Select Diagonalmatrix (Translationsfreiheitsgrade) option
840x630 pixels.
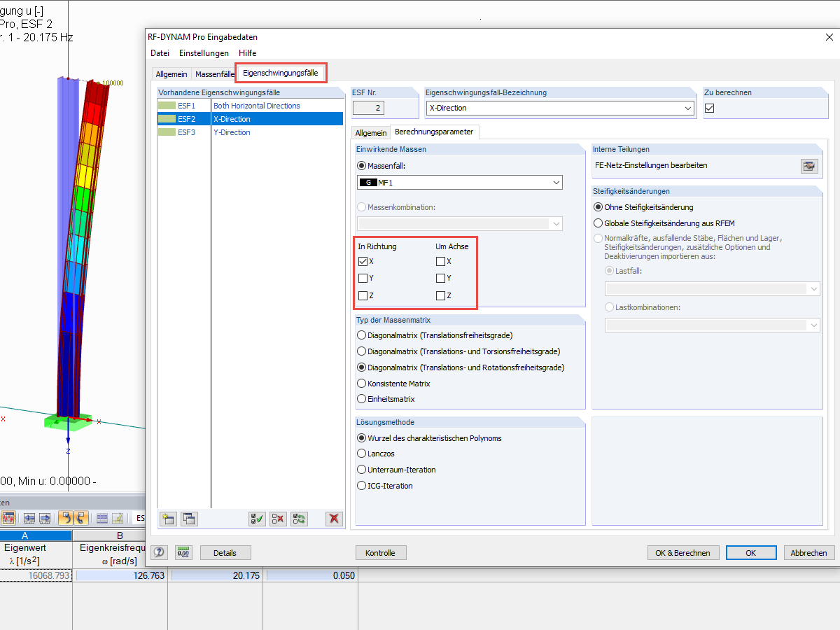[x=362, y=335]
